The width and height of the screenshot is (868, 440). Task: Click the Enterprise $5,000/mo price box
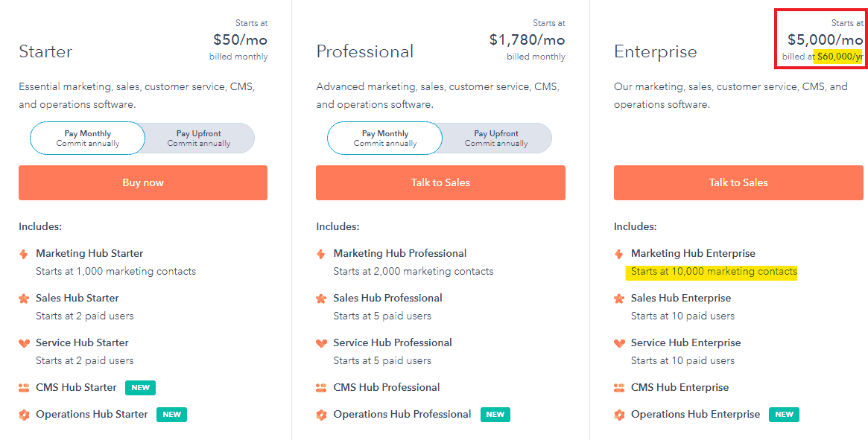pyautogui.click(x=820, y=39)
